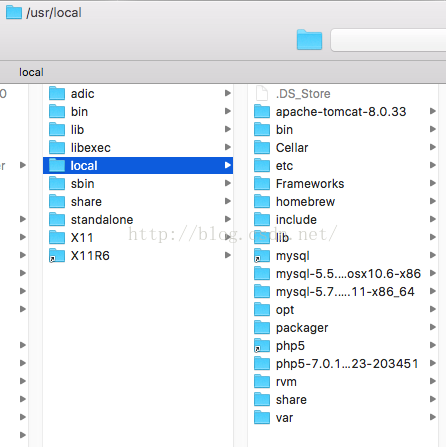The height and width of the screenshot is (447, 446).
Task: Click the arrow on selected local row
Action: pyautogui.click(x=228, y=165)
